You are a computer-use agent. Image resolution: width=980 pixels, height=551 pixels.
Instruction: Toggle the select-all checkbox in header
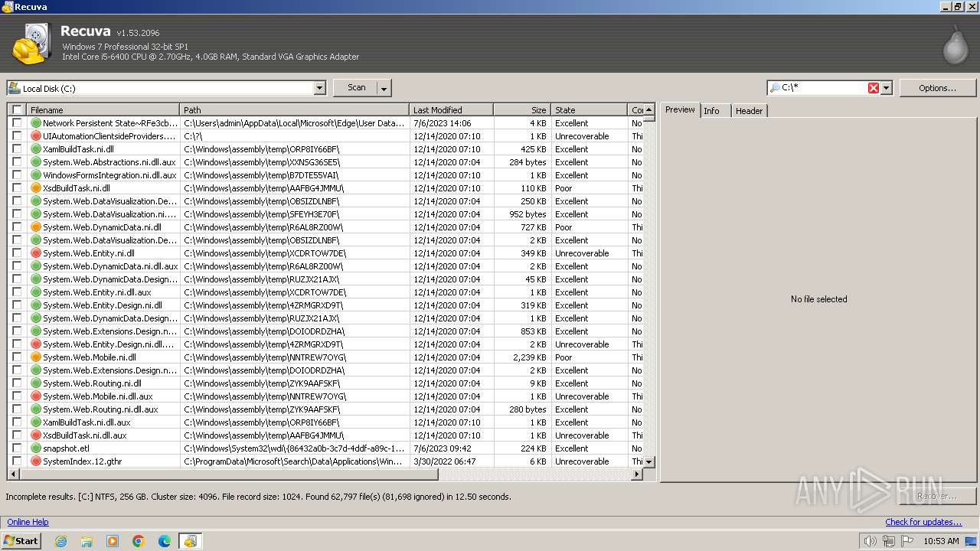[x=17, y=110]
